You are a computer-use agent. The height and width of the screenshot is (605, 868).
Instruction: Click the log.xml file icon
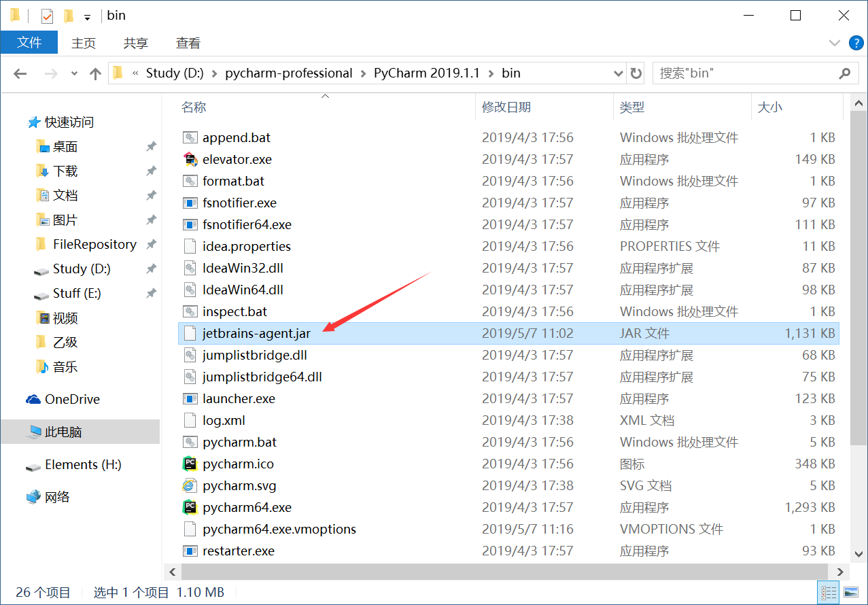point(190,420)
